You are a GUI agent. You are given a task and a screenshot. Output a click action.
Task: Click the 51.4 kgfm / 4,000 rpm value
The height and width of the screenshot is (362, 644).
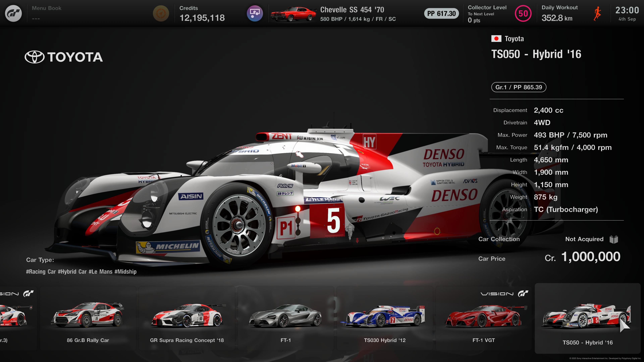573,147
